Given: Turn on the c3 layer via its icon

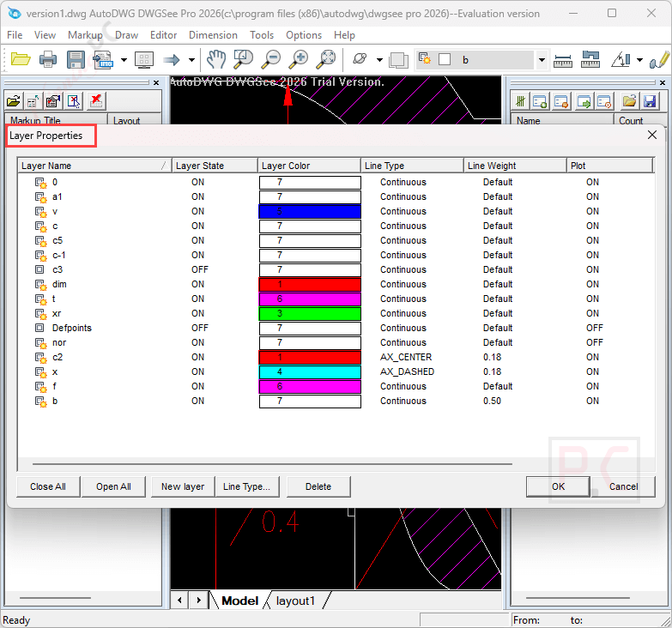Looking at the screenshot, I should pos(39,270).
